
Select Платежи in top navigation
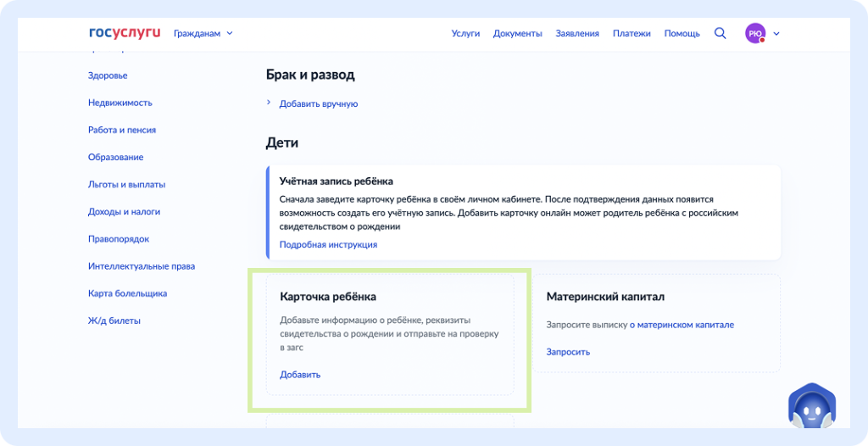click(632, 33)
